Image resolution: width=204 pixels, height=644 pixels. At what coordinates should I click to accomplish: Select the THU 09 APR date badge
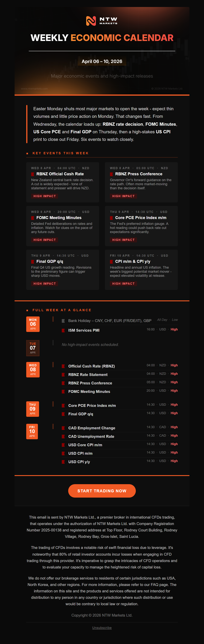click(32, 409)
